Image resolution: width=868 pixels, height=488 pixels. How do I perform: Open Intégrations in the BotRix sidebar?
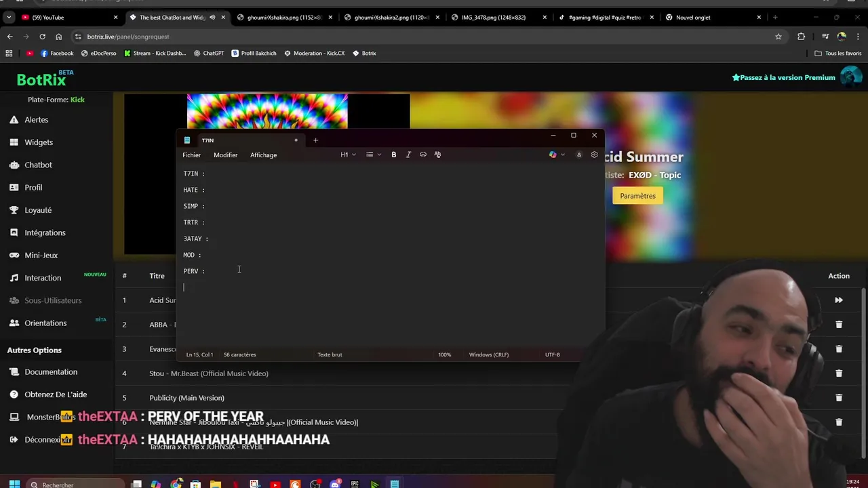pos(45,232)
